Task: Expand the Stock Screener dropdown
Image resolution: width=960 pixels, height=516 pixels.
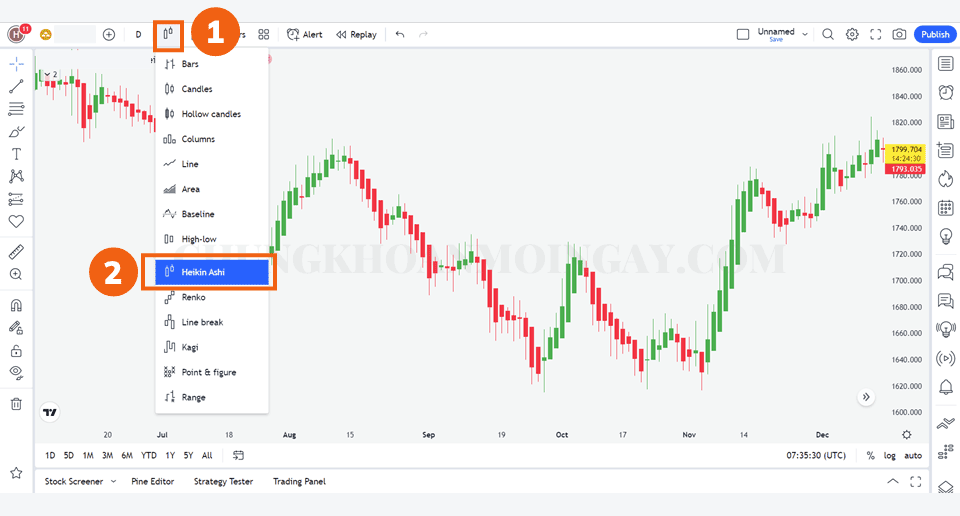Action: point(113,482)
